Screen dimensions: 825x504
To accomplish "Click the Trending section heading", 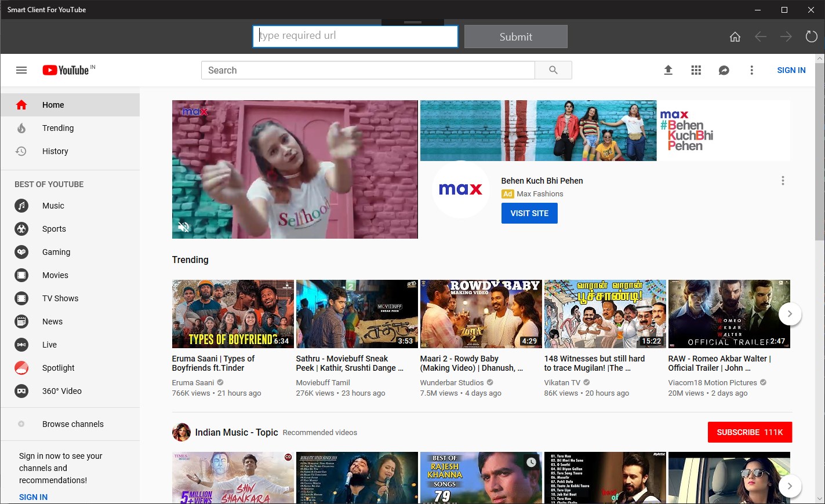I will (190, 260).
